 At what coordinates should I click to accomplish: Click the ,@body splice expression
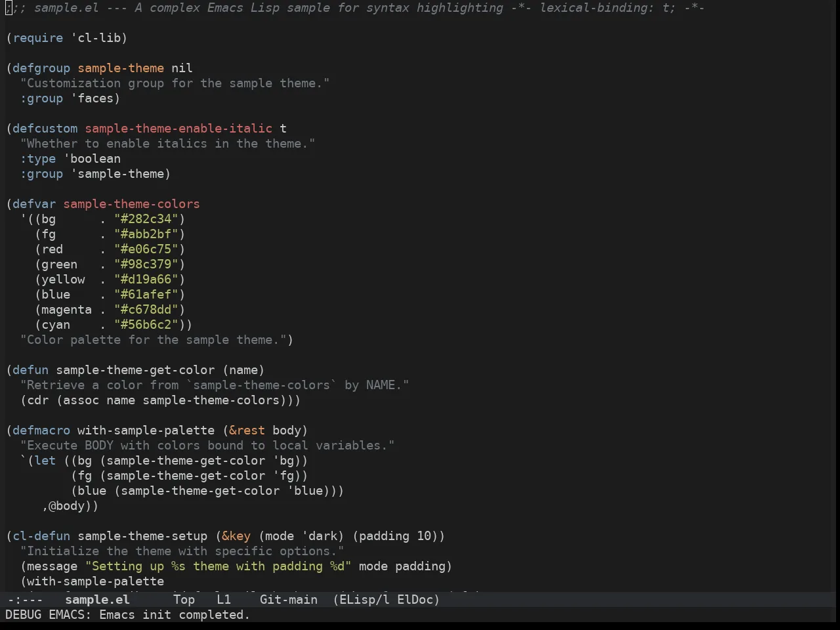click(66, 506)
